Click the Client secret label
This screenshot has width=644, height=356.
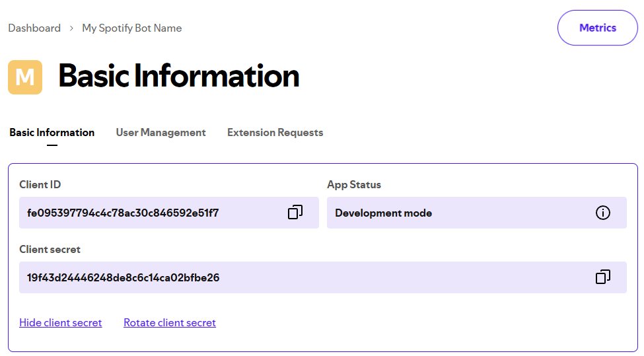[x=50, y=250]
